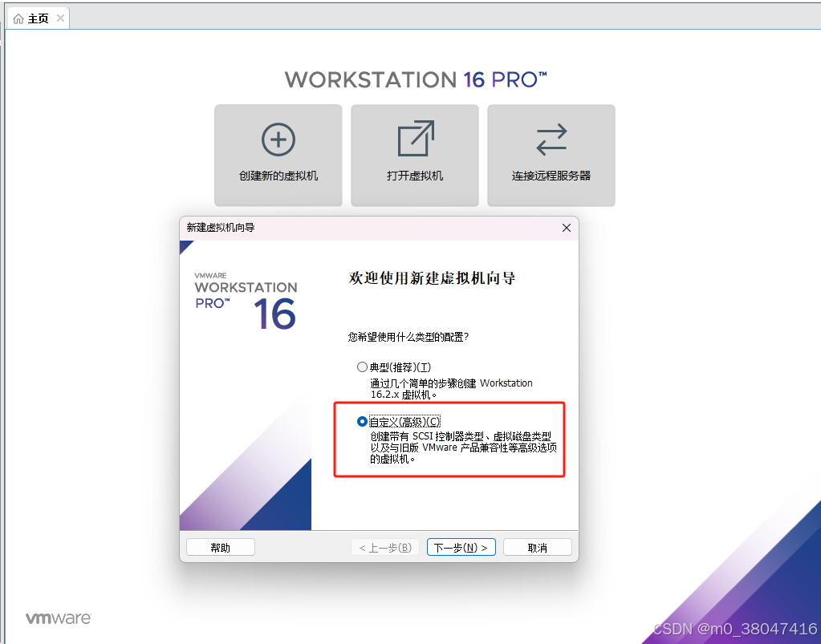
Task: Click the WORKSTATION 16 PRO main heading
Action: pyautogui.click(x=416, y=79)
